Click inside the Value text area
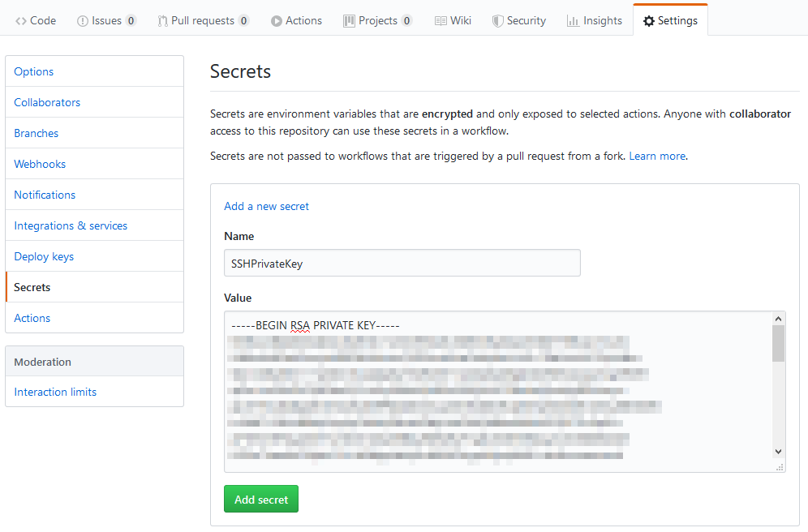Screen dimensions: 808x532 click(x=499, y=392)
